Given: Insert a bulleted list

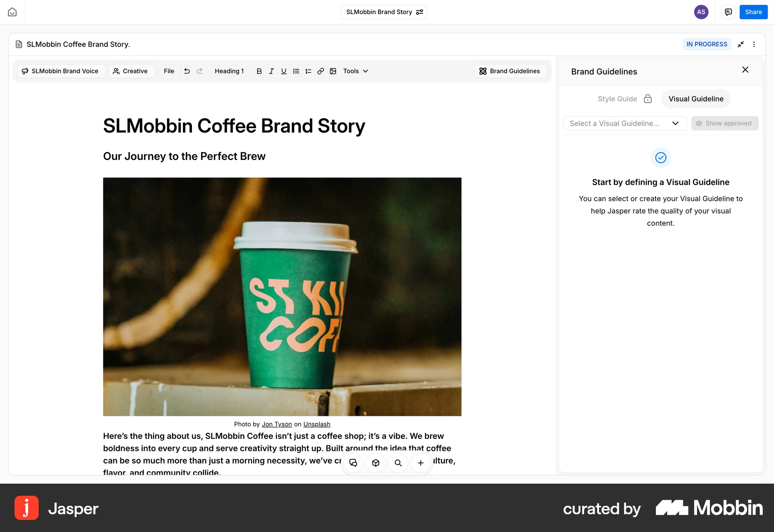Looking at the screenshot, I should pos(296,71).
